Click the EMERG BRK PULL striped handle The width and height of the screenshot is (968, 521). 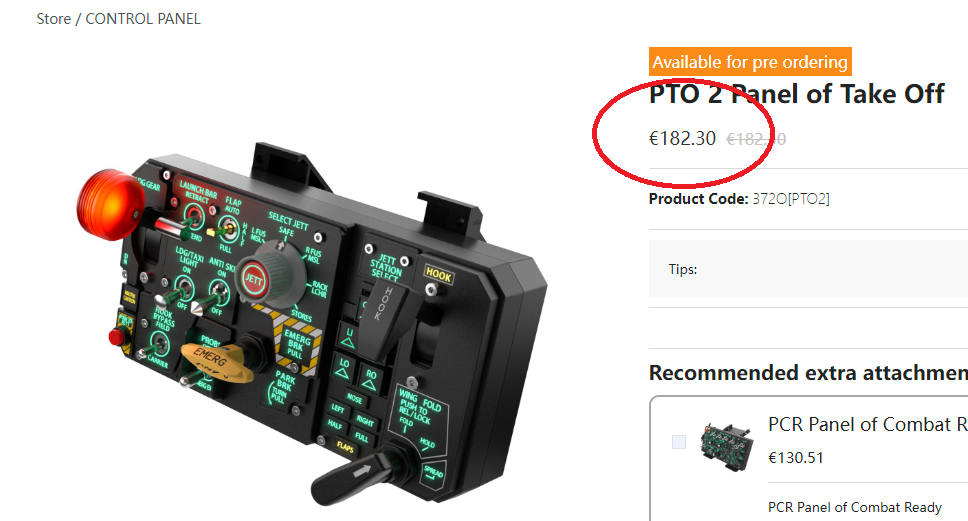(x=297, y=345)
